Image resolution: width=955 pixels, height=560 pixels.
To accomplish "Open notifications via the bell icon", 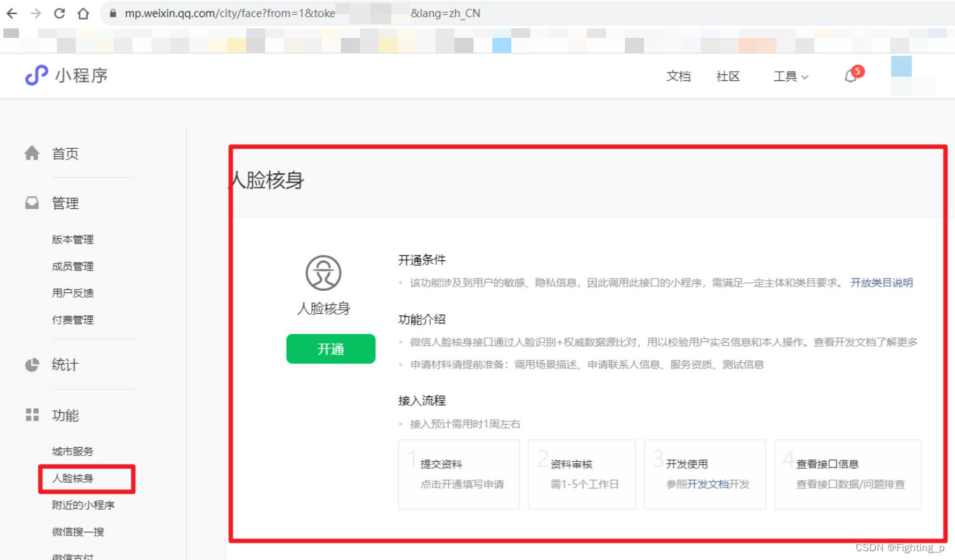I will click(850, 76).
